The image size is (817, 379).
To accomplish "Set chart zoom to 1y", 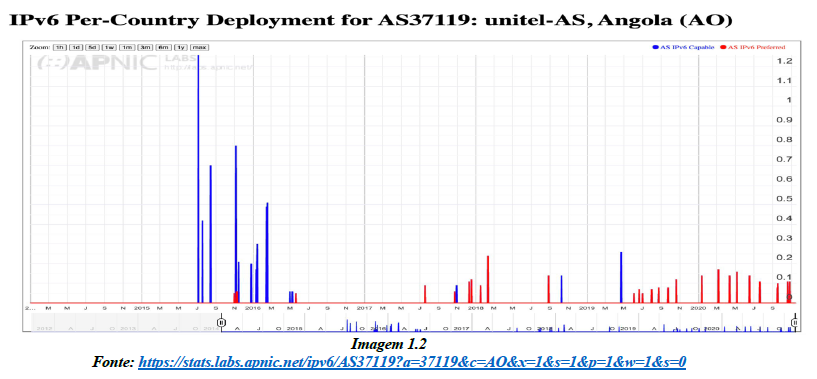I will coord(181,47).
